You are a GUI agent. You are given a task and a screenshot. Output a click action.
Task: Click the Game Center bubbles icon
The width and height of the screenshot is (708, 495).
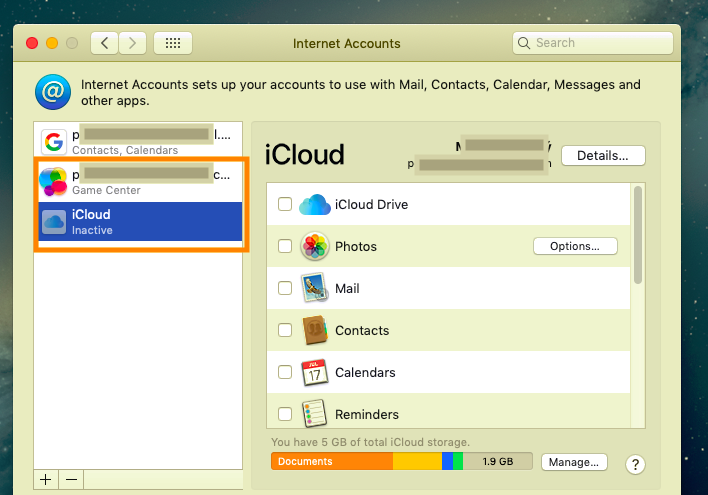tap(53, 182)
